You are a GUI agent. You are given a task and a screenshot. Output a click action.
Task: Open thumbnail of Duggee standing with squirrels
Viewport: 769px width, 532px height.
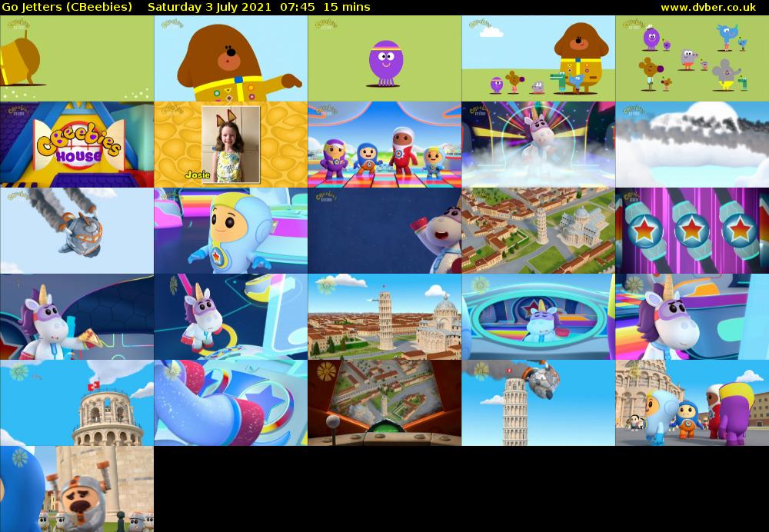pyautogui.click(x=538, y=58)
